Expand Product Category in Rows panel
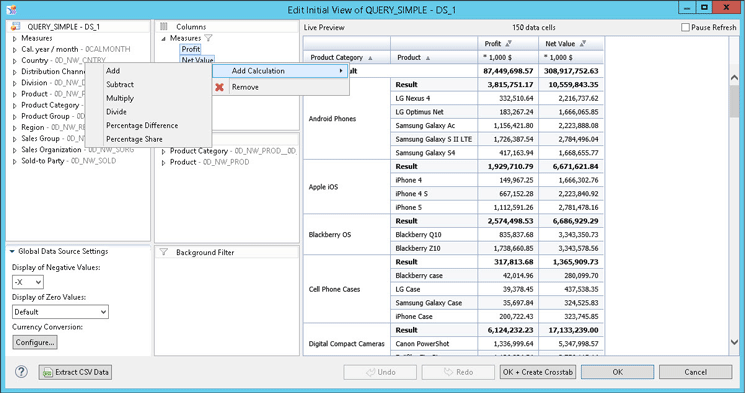The width and height of the screenshot is (745, 393). tap(163, 151)
